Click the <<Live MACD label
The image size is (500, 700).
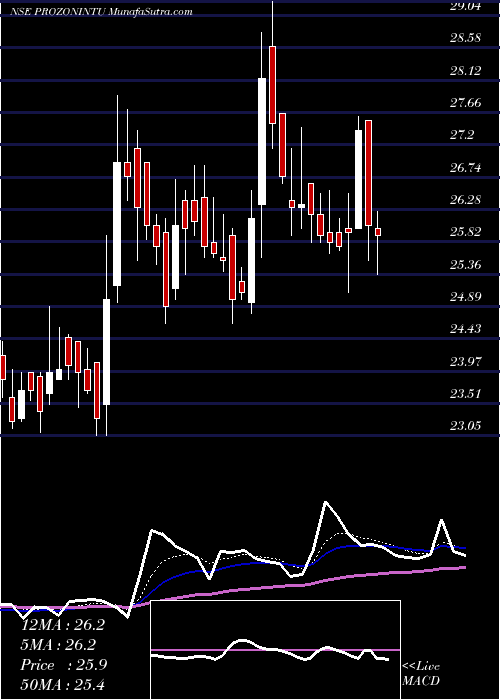coord(421,674)
